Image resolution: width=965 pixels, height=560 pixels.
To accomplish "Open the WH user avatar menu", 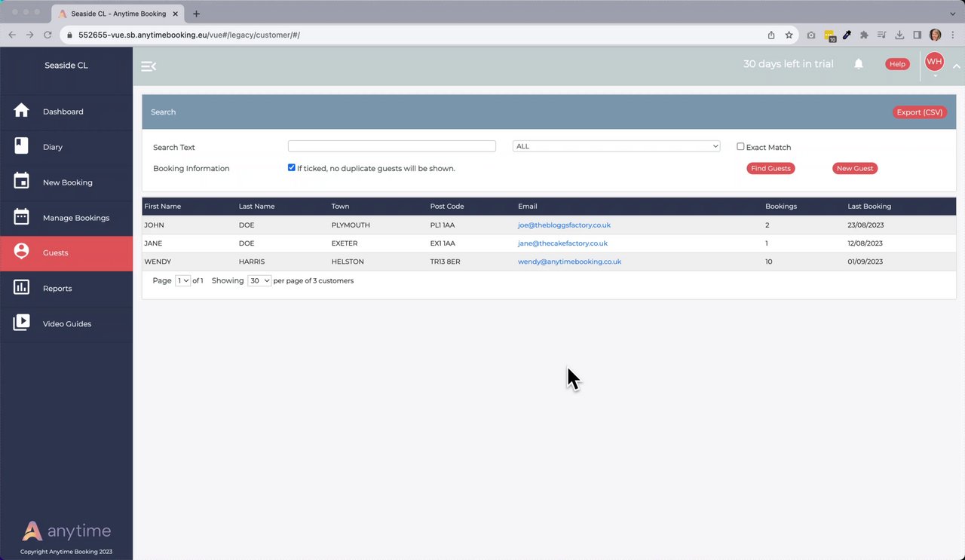I will pyautogui.click(x=934, y=63).
